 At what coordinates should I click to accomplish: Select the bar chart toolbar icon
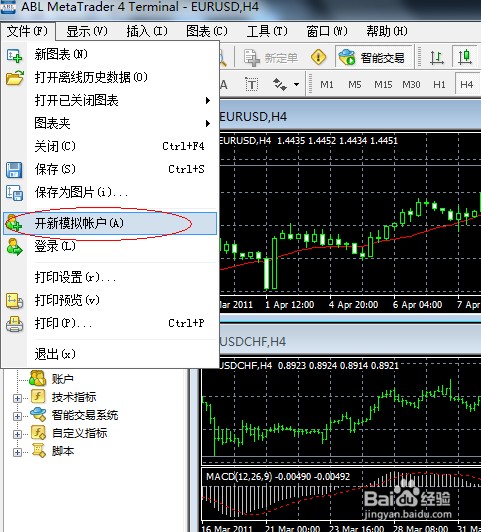(x=437, y=57)
